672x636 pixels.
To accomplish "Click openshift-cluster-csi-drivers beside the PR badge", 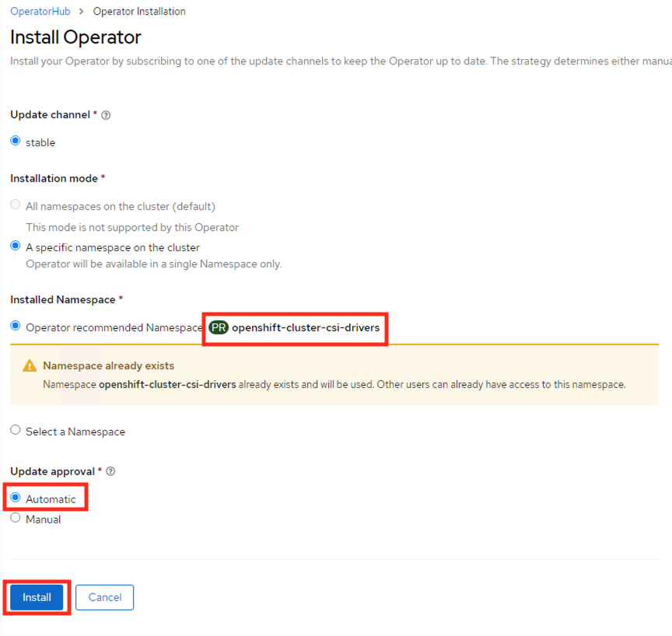I will [306, 327].
